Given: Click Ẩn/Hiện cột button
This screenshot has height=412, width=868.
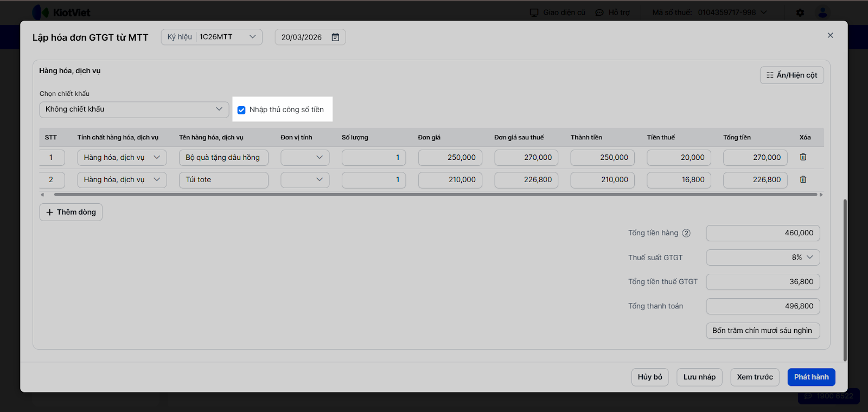Looking at the screenshot, I should click(x=792, y=75).
